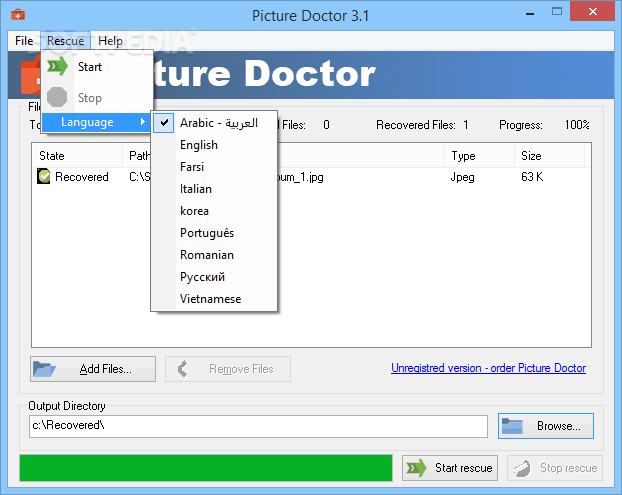
Task: Select the Recovered file row text
Action: click(82, 177)
